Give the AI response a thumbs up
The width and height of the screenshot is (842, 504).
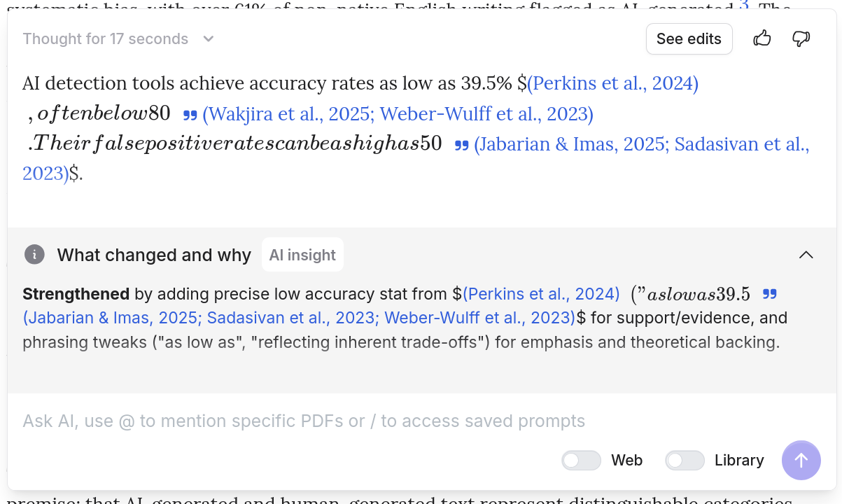click(762, 38)
